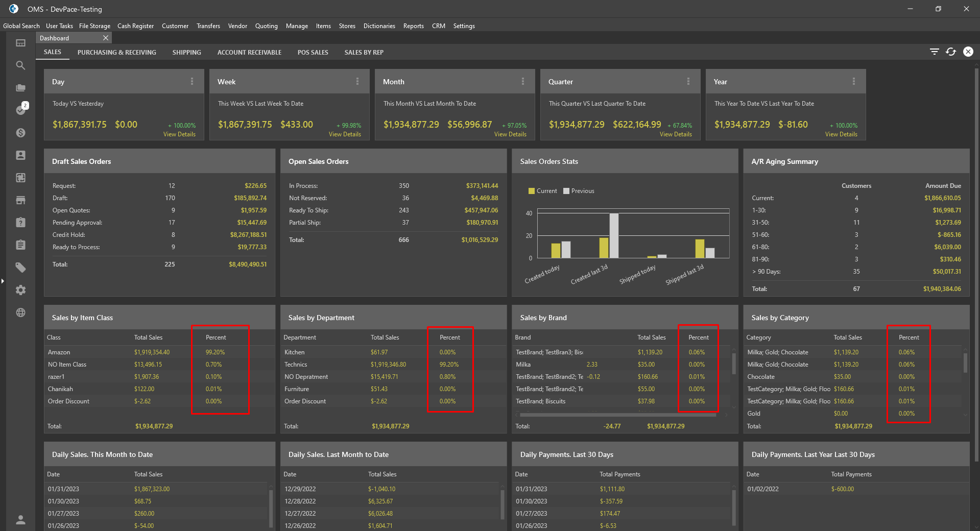Switch to the SHIPPING tab
This screenshot has height=531, width=980.
186,52
